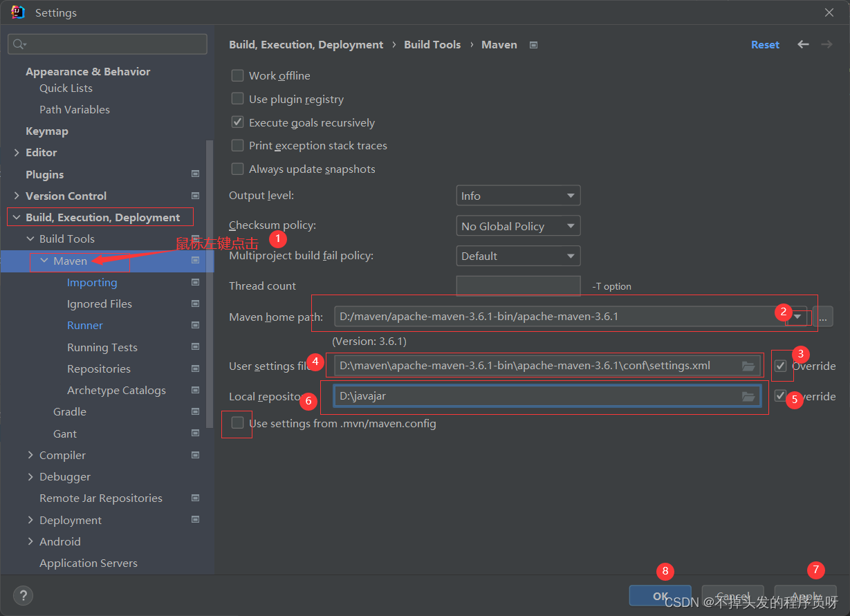Screen dimensions: 850x616
Task: Expand the Android tree node
Action: (30, 541)
